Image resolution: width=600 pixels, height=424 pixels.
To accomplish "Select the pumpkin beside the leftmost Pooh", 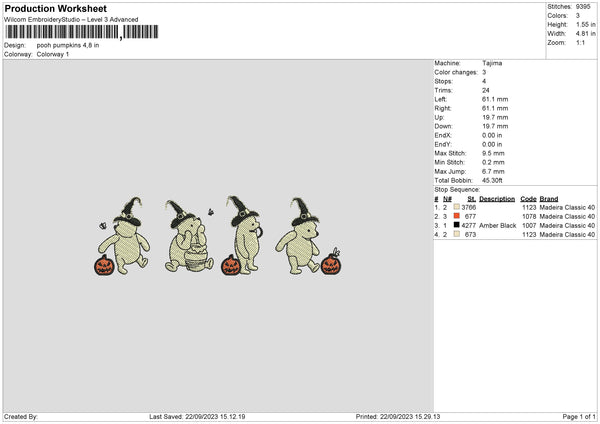I will point(104,265).
